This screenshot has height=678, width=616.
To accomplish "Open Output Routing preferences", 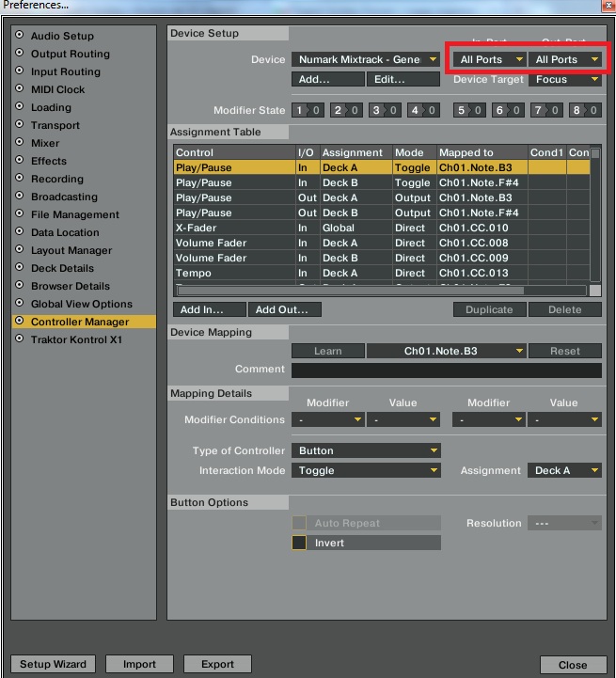I will (71, 54).
